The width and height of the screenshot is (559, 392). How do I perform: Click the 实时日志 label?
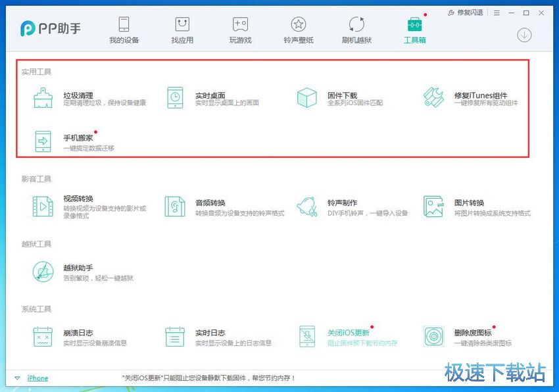[210, 333]
